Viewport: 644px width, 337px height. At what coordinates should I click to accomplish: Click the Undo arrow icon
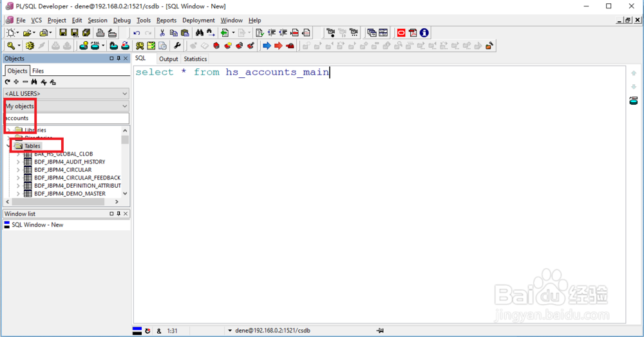(137, 33)
